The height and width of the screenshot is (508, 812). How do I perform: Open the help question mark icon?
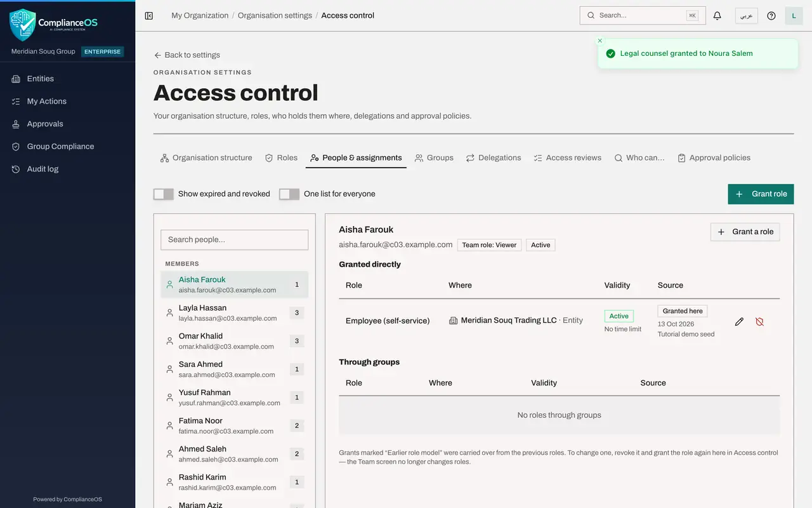(x=771, y=16)
